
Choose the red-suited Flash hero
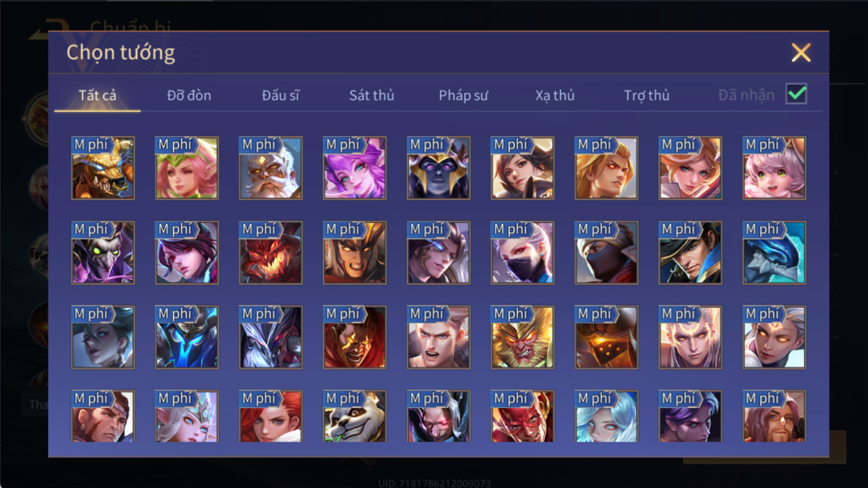click(x=522, y=416)
